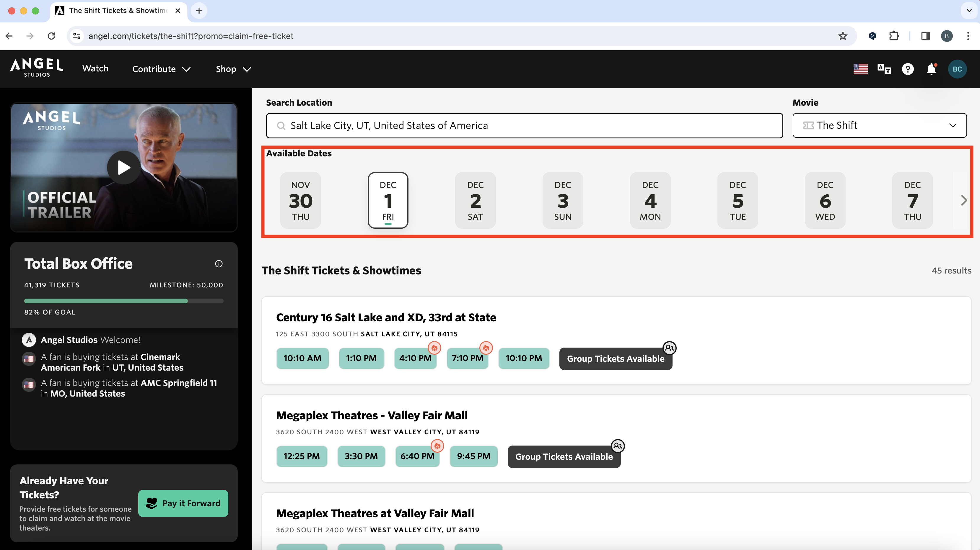Open the language translation icon
The image size is (980, 550).
pos(884,69)
